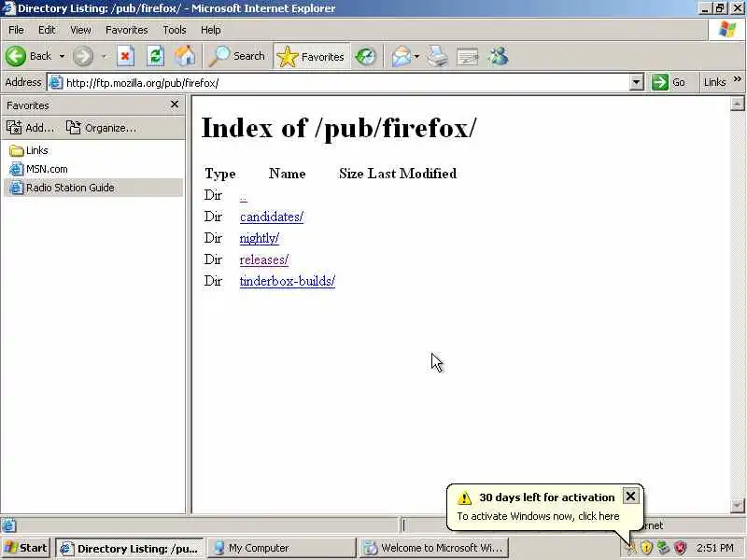This screenshot has width=747, height=560.
Task: Click the Forward arrow button
Action: (x=83, y=56)
